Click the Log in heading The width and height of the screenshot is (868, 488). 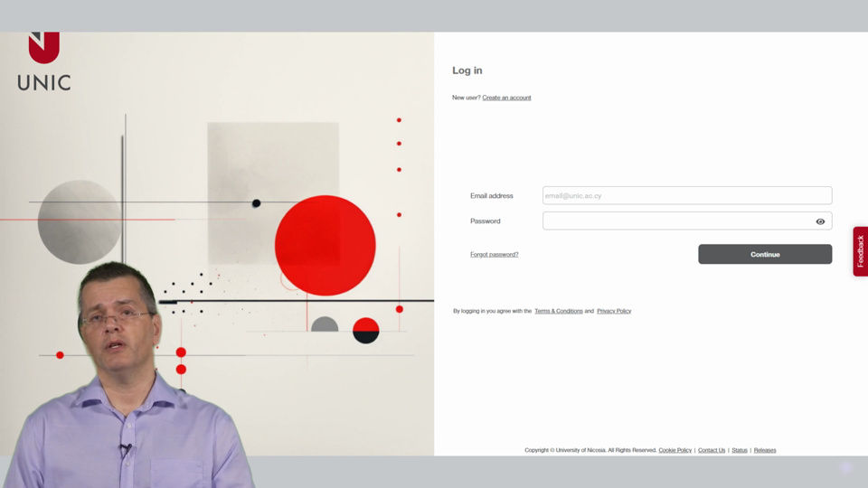click(x=467, y=70)
